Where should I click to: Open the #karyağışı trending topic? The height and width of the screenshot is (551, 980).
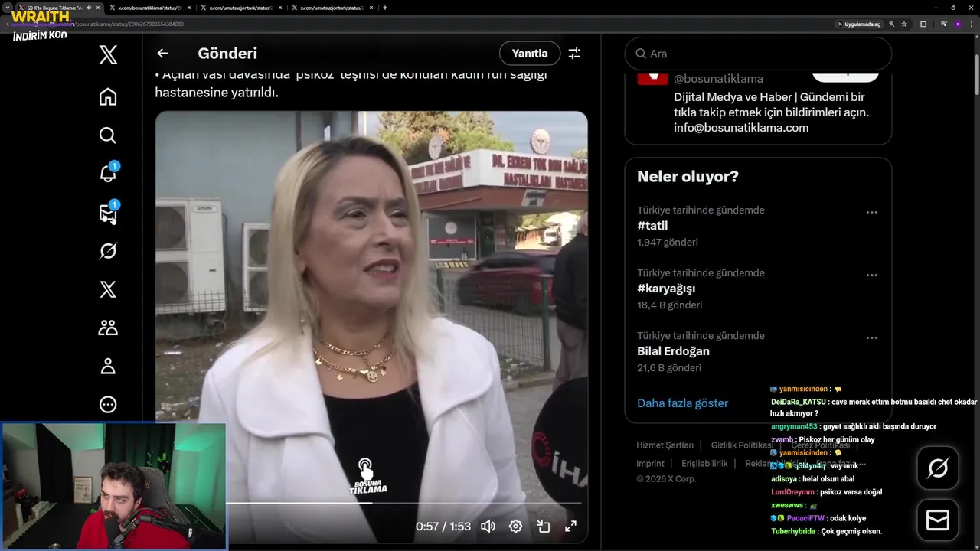(x=666, y=289)
